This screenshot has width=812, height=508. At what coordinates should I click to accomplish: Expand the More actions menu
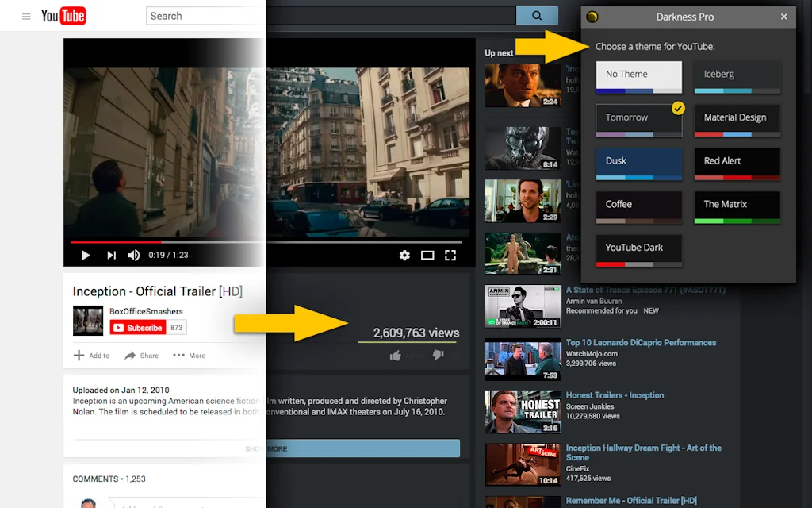[189, 356]
